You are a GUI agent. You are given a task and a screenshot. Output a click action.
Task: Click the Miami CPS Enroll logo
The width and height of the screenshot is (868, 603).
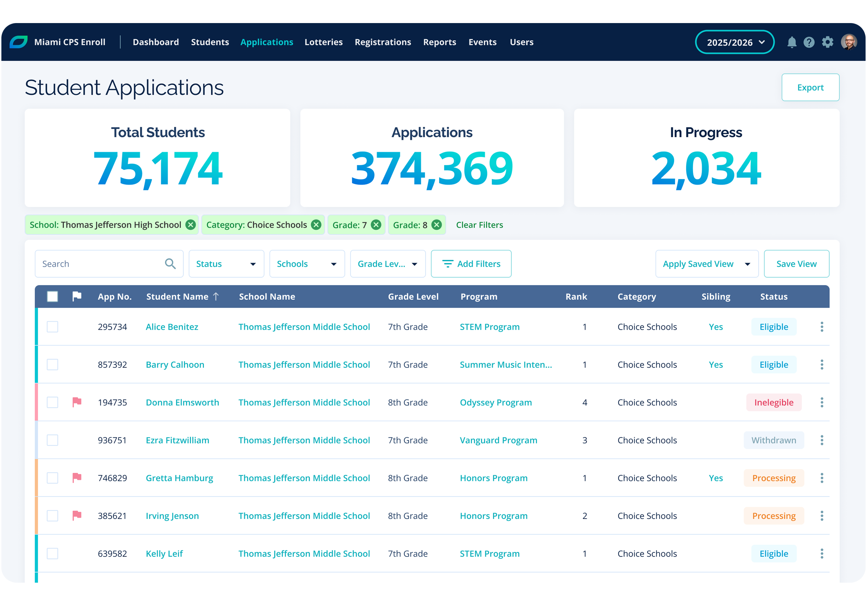click(x=19, y=42)
